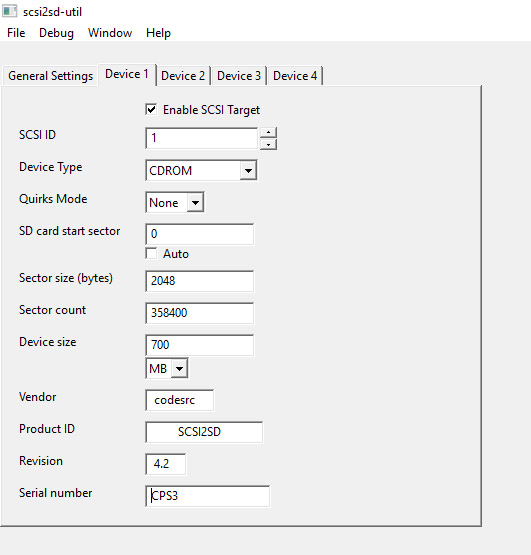
Task: Open the Help menu
Action: (x=158, y=33)
